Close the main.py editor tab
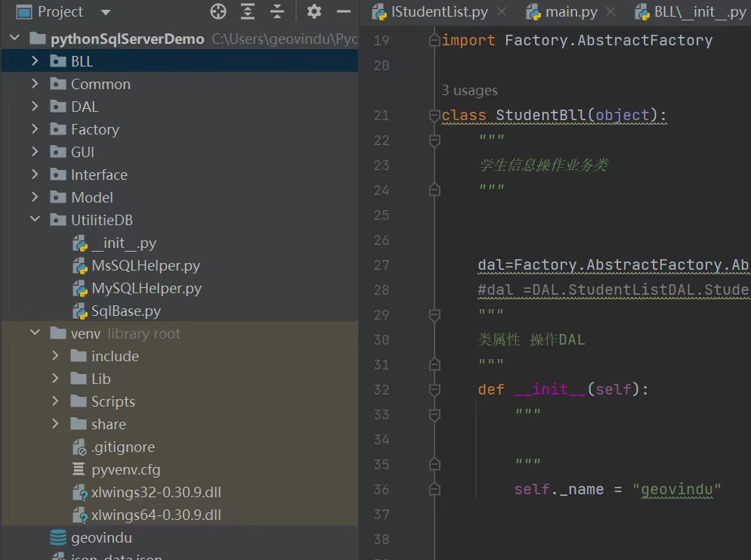The width and height of the screenshot is (751, 560). point(610,12)
